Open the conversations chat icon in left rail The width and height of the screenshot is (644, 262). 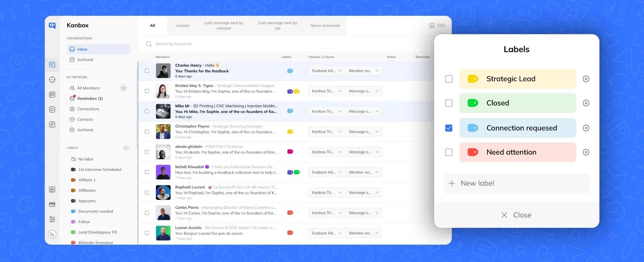[52, 64]
